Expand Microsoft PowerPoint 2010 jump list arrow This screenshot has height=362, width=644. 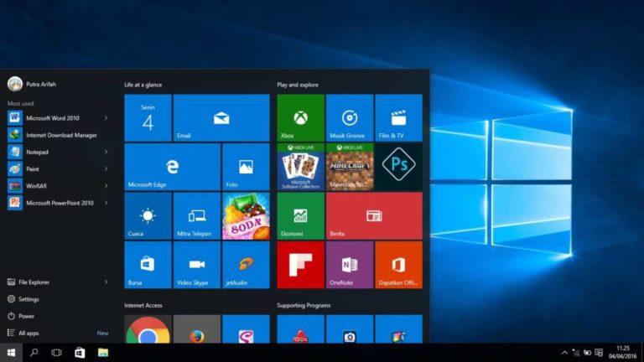[x=106, y=203]
